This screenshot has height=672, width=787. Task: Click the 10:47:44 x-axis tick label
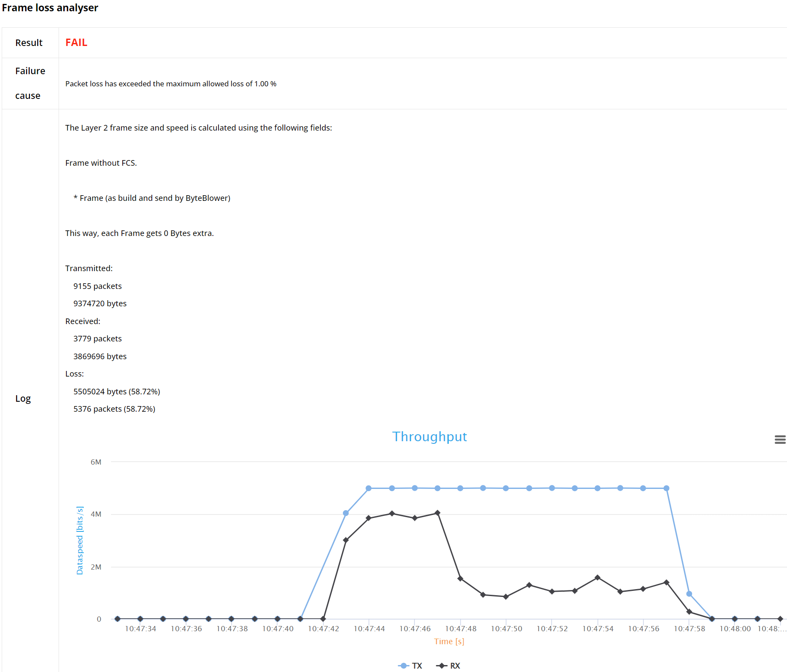369,629
